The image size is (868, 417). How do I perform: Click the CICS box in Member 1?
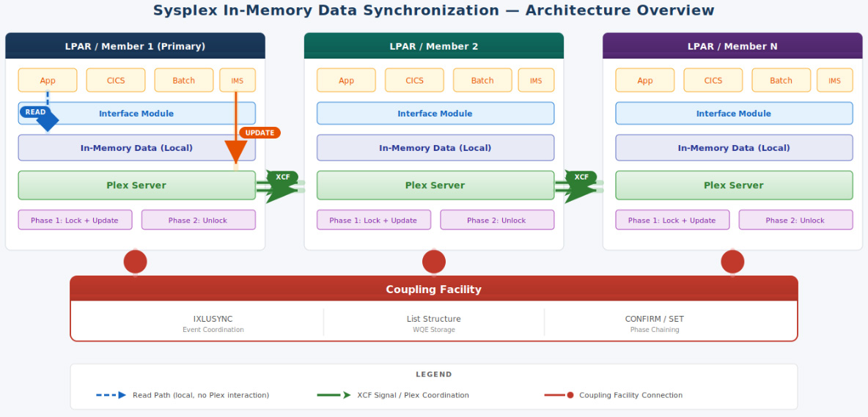tap(116, 80)
